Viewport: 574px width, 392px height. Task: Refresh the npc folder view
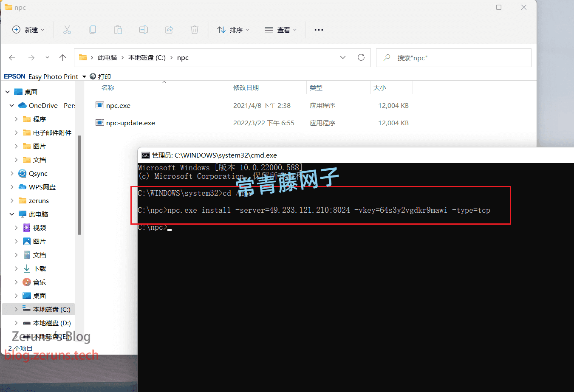click(x=361, y=57)
